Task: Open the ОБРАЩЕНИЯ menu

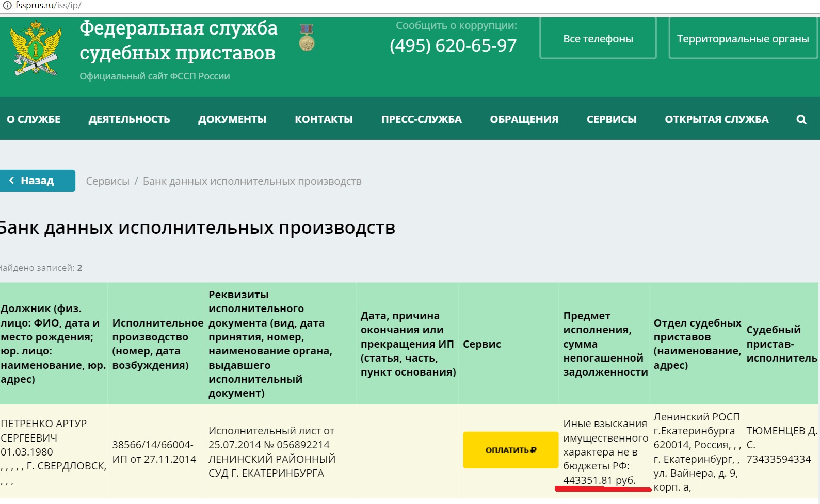Action: 524,119
